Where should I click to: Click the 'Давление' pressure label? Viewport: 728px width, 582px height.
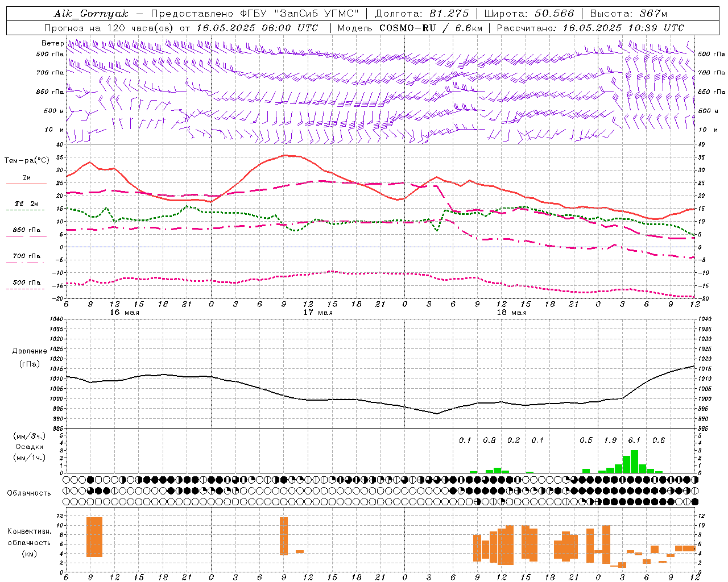pos(30,351)
